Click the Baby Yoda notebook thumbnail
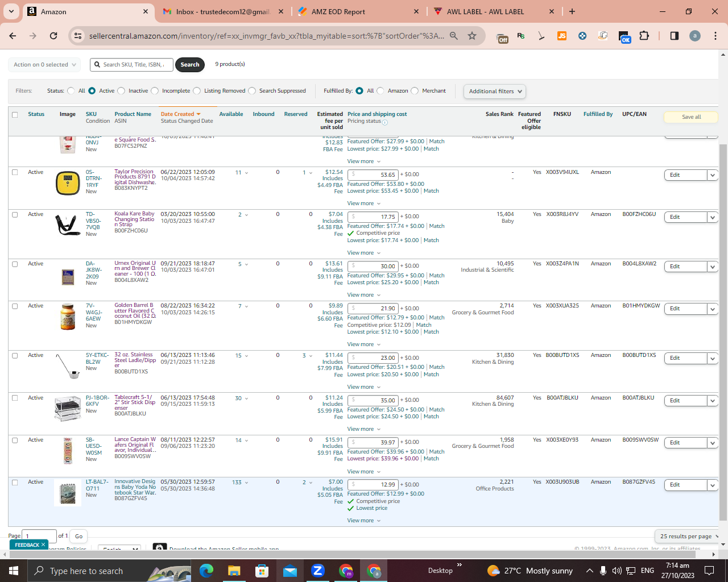728x582 pixels. click(68, 493)
